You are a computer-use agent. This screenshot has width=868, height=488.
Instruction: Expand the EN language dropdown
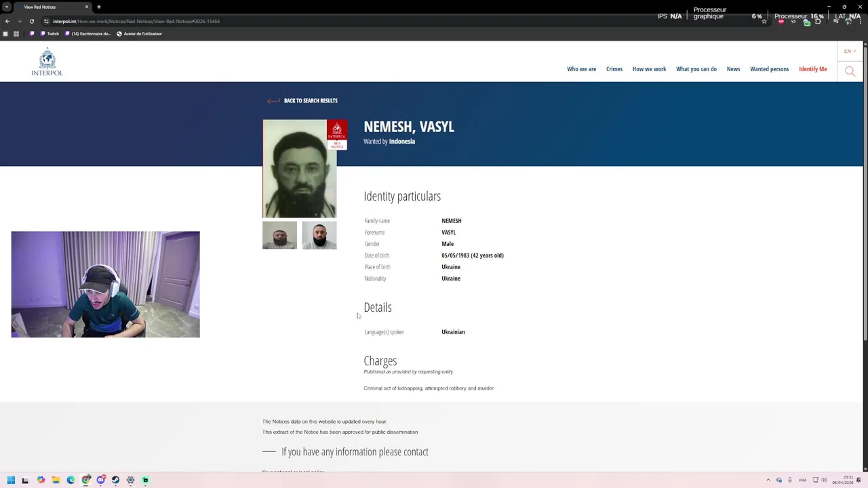tap(850, 52)
